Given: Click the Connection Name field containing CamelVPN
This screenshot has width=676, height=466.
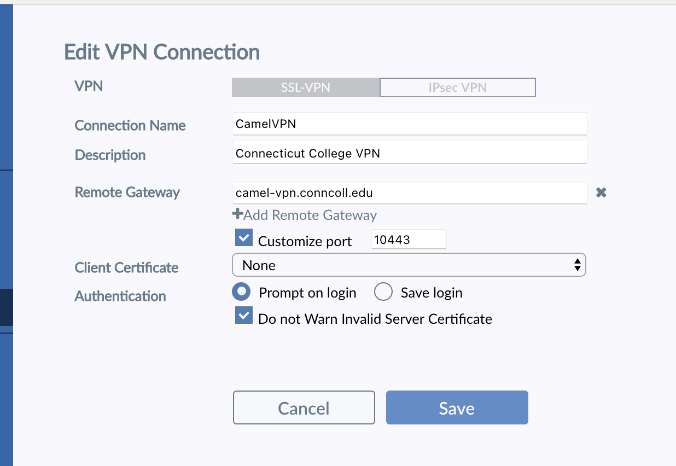Looking at the screenshot, I should point(408,125).
